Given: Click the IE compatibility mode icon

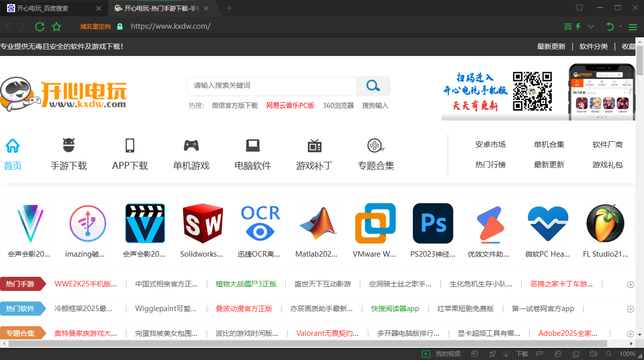Looking at the screenshot, I should point(558,353).
